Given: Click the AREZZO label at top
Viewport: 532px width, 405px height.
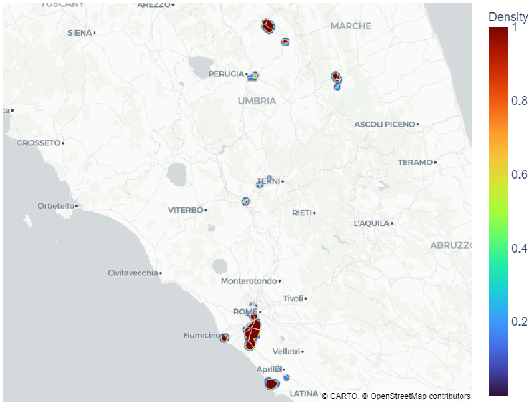Looking at the screenshot, I should 154,5.
